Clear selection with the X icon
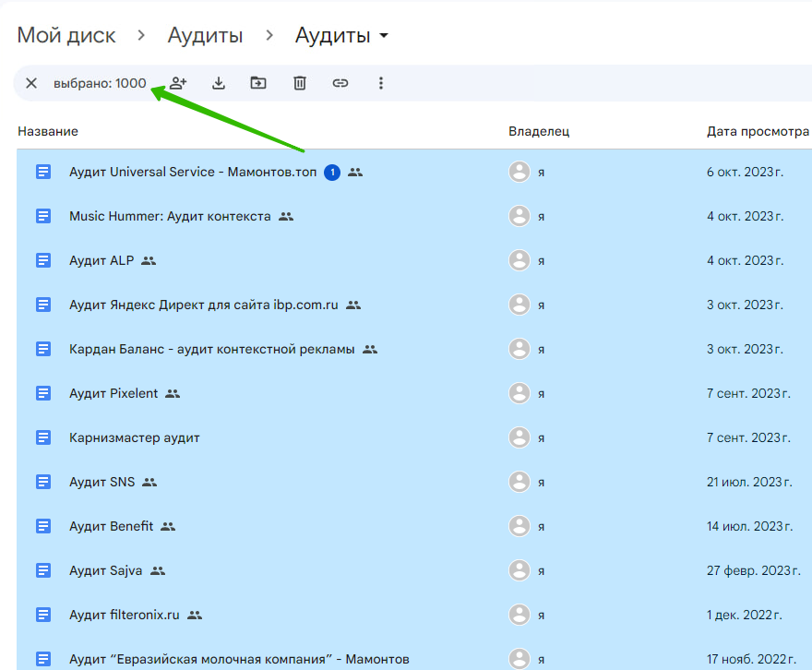 point(31,83)
